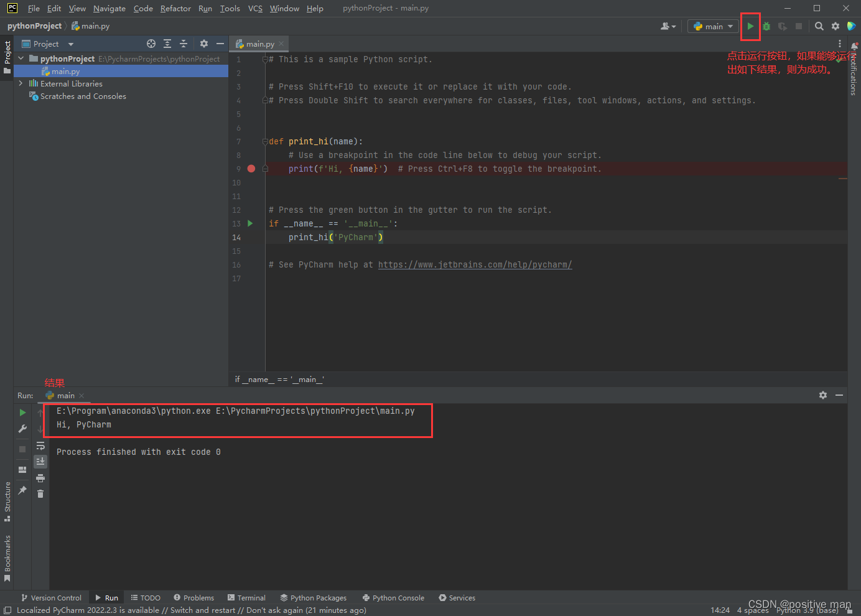
Task: Open the Tools menu
Action: click(x=230, y=8)
